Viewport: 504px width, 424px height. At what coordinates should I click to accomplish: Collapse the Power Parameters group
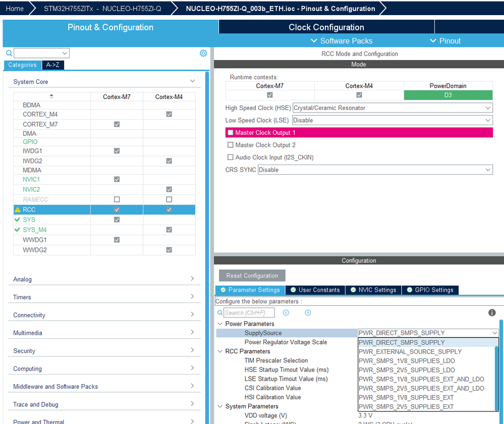(220, 324)
